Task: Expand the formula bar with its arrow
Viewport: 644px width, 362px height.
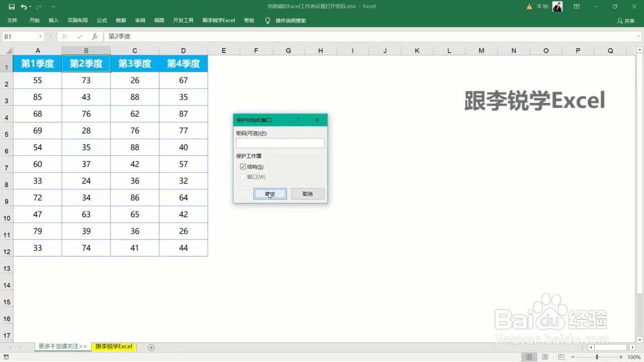Action: pyautogui.click(x=638, y=37)
